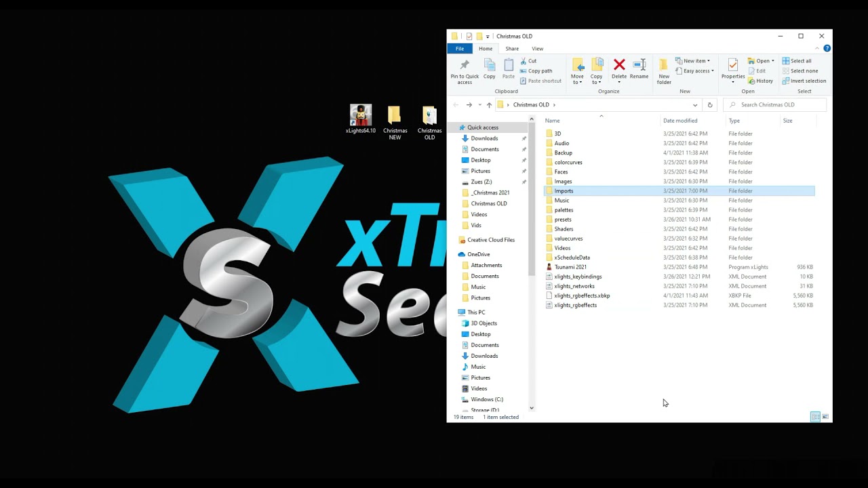Sort by Size column header
Viewport: 868px width, 488px height.
click(x=787, y=121)
